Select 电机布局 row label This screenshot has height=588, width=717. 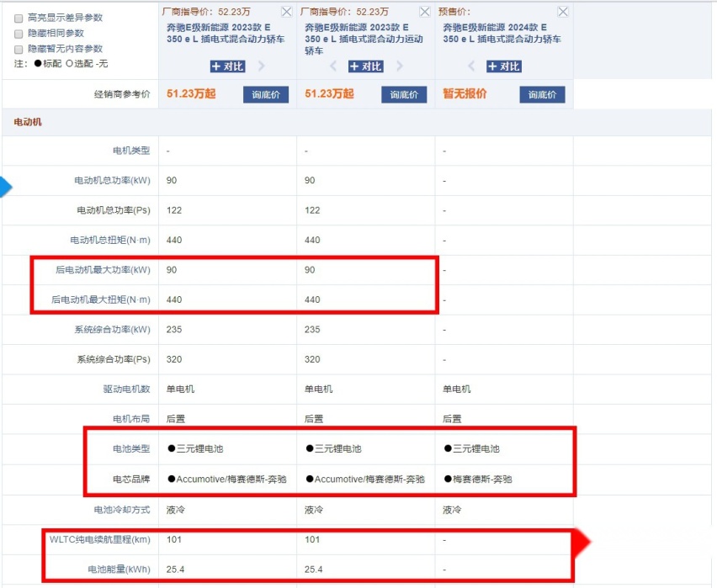(131, 419)
